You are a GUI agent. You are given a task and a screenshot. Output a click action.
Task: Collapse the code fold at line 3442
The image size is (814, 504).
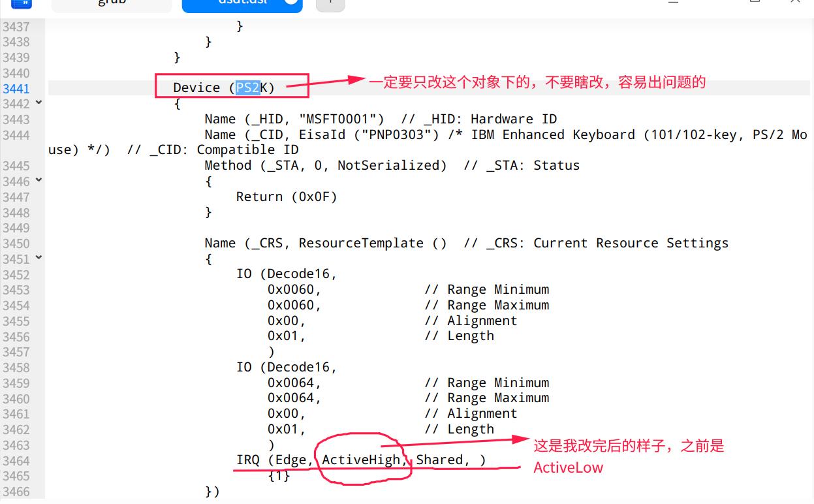(x=39, y=103)
